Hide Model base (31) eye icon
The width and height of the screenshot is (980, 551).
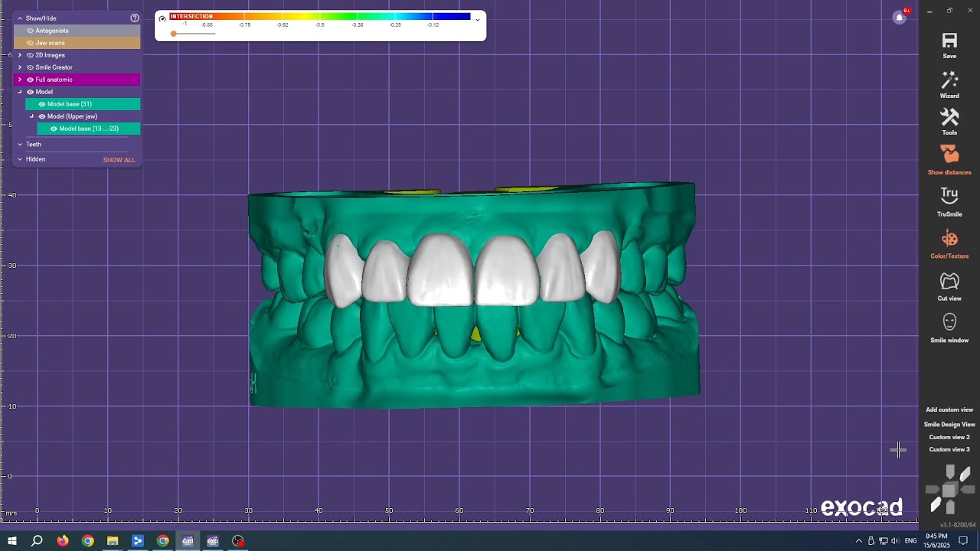[42, 104]
